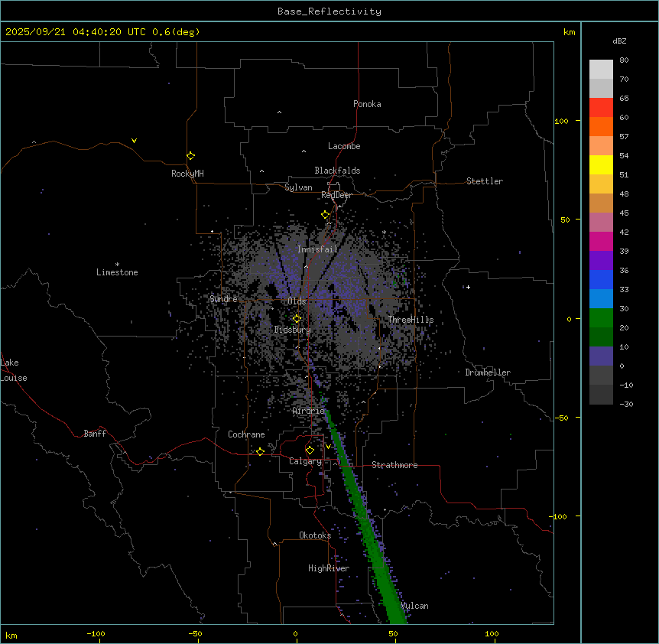Viewport: 659px width, 644px height.
Task: Select the bright yellow legend swatch
Action: (601, 164)
